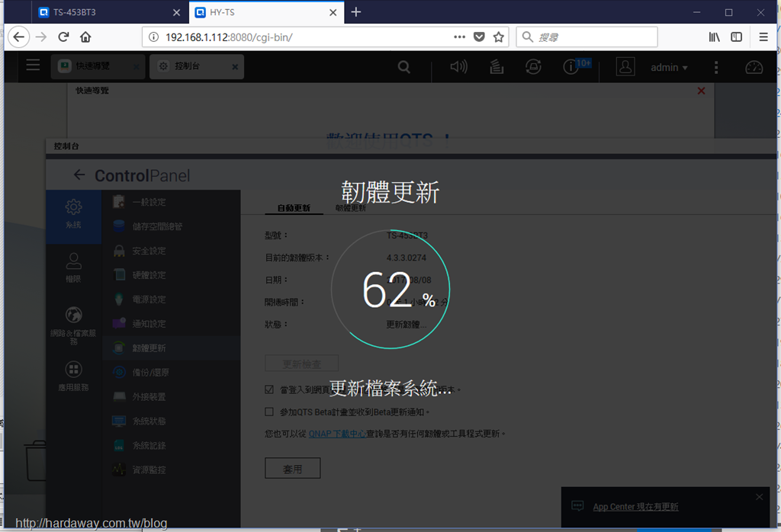
Task: Reload the current page
Action: point(63,37)
